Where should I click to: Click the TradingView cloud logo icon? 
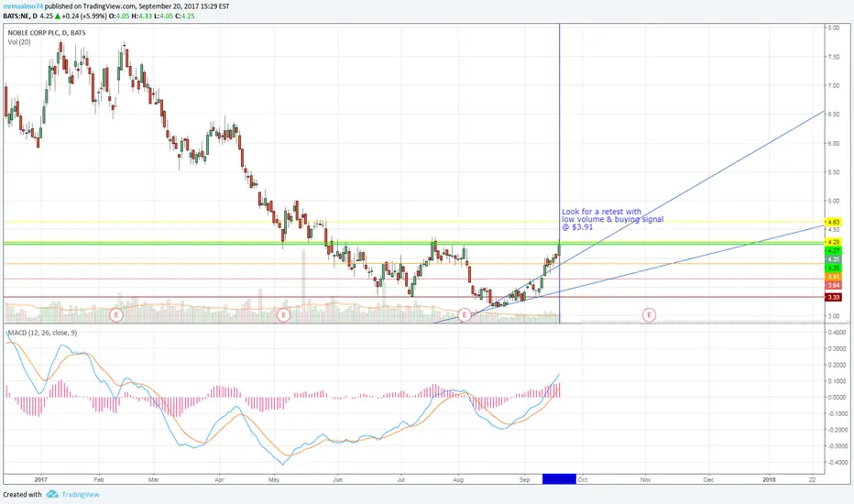[52, 494]
